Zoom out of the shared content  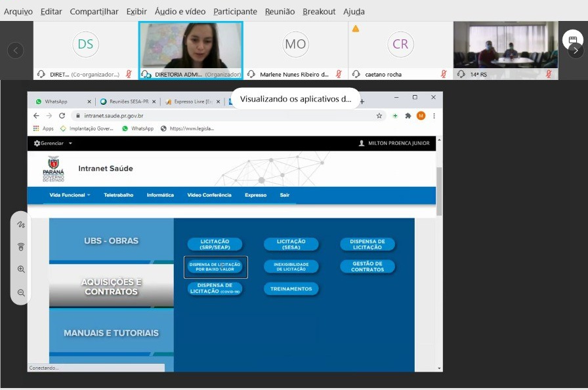point(21,293)
